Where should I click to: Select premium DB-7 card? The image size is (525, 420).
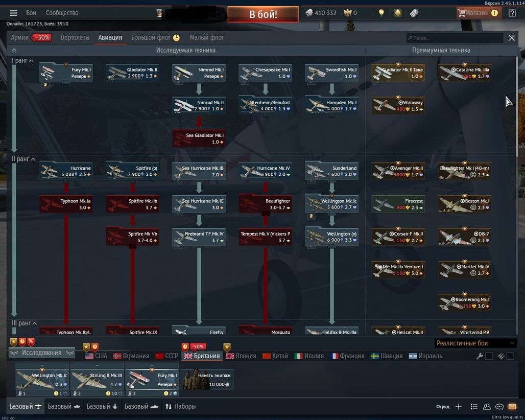click(465, 237)
